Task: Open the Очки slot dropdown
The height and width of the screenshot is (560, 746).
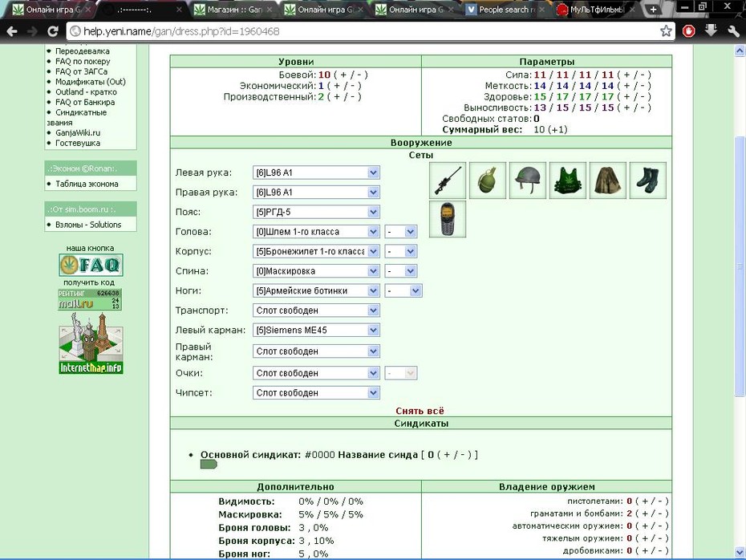Action: (316, 374)
